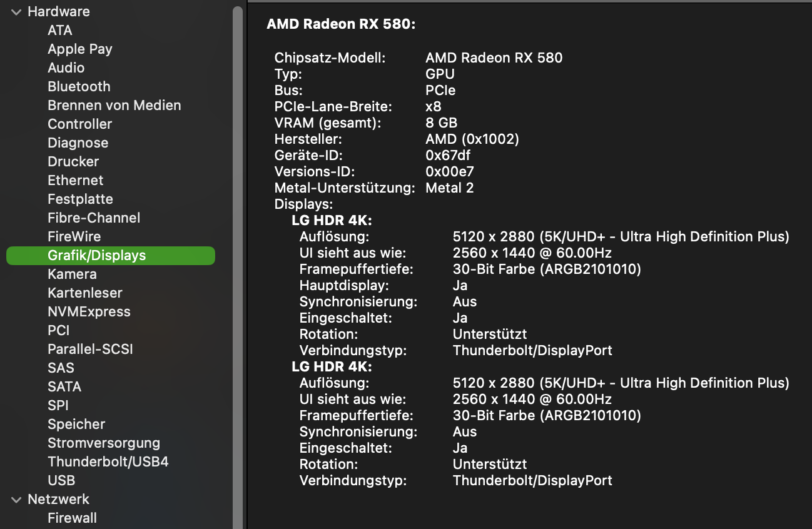The width and height of the screenshot is (812, 529).
Task: Select Thunderbolt/USB4 in sidebar
Action: pyautogui.click(x=108, y=461)
